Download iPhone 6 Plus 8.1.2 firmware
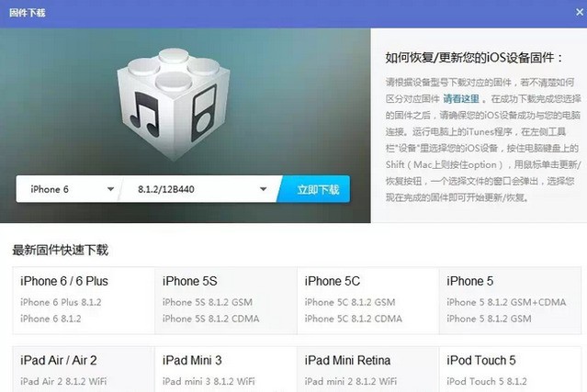This screenshot has width=587, height=392. tap(61, 302)
